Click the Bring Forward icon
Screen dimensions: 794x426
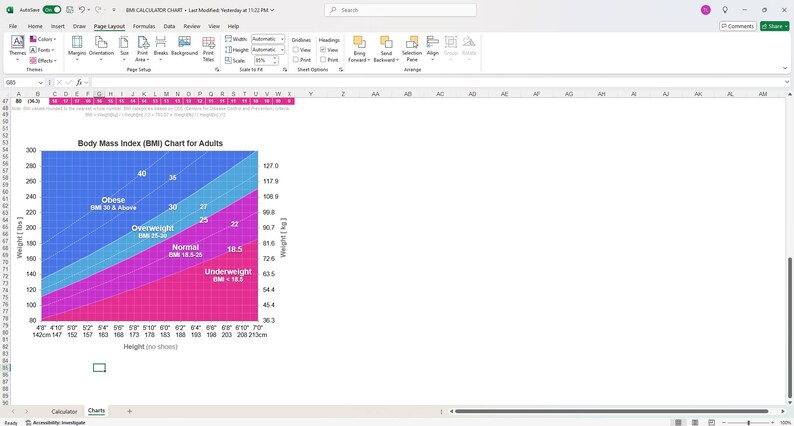(359, 42)
